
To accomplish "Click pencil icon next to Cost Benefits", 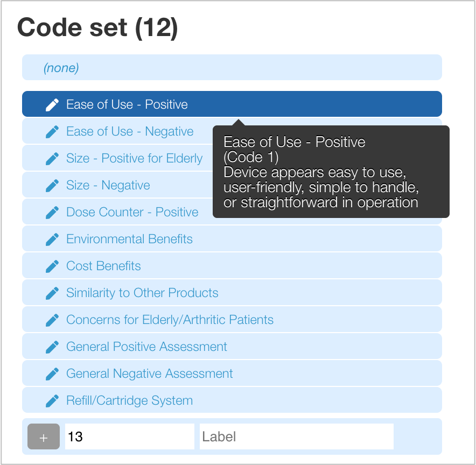I will pos(52,266).
